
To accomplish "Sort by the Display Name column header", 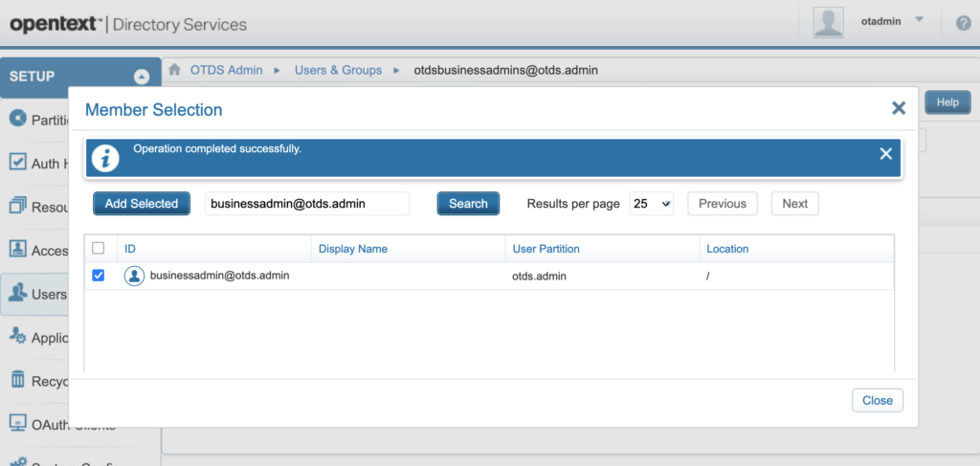I will coord(352,249).
